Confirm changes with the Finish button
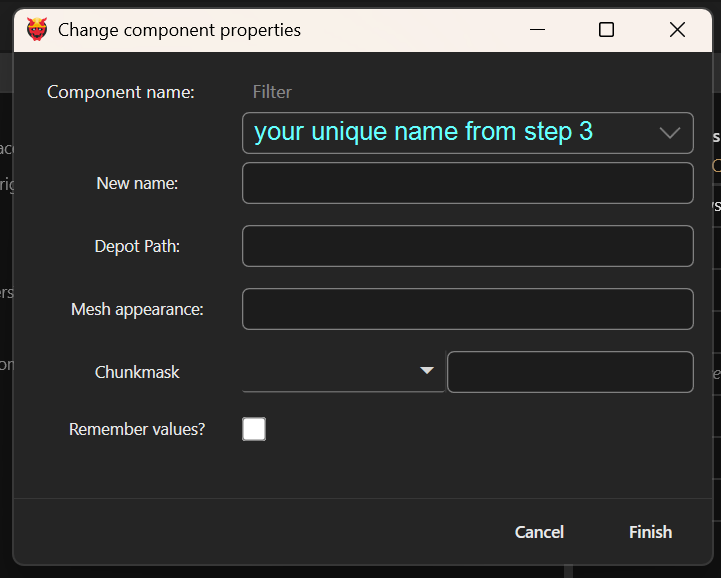The image size is (721, 578). pyautogui.click(x=650, y=532)
